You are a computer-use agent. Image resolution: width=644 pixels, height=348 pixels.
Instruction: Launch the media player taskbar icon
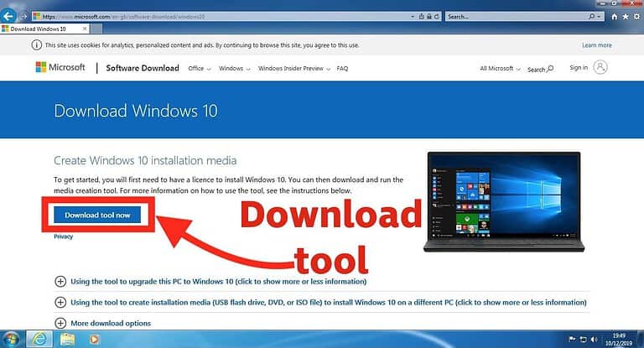point(95,340)
